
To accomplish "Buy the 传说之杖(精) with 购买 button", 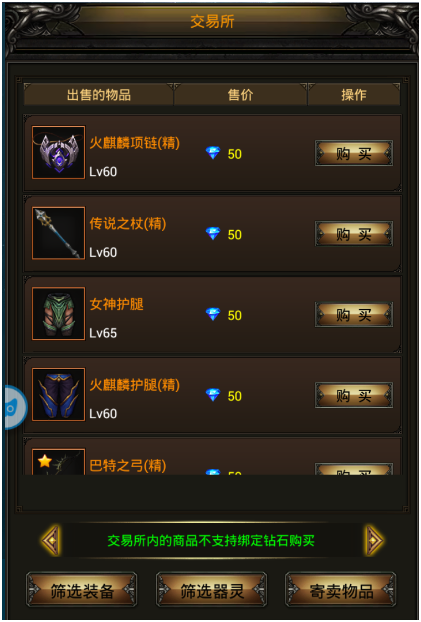I will pyautogui.click(x=354, y=234).
